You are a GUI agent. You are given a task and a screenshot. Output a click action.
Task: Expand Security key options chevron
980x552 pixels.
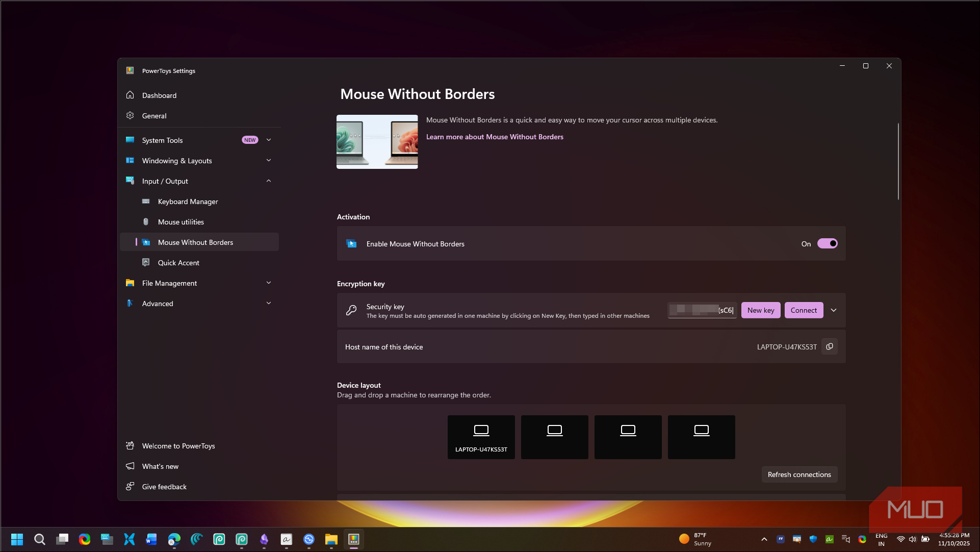(834, 310)
